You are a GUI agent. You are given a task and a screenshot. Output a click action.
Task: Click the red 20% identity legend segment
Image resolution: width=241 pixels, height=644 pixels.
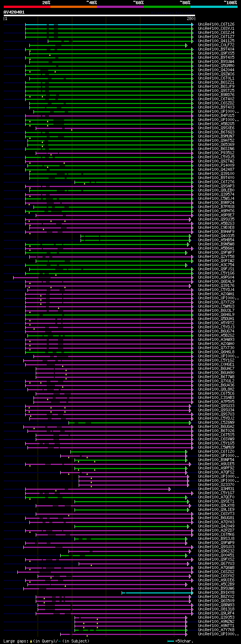coord(27,7)
